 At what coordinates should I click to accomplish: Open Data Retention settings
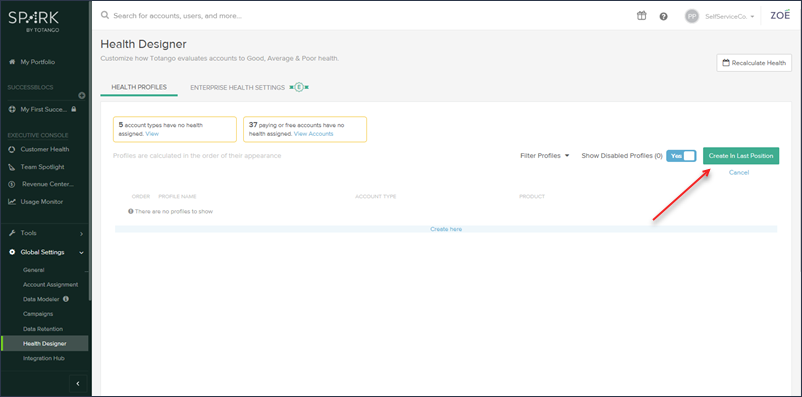(43, 329)
